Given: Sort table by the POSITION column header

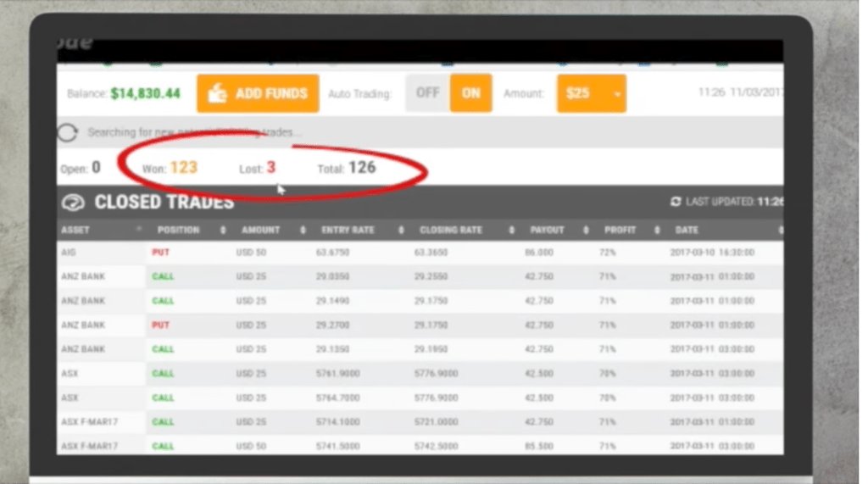Looking at the screenshot, I should point(178,230).
